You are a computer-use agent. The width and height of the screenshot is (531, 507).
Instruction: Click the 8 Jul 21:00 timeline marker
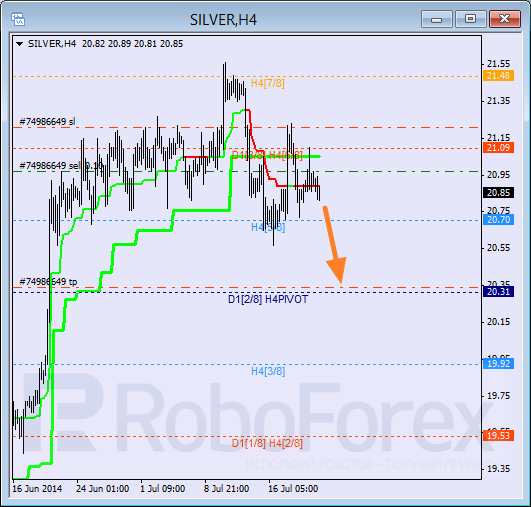[226, 489]
